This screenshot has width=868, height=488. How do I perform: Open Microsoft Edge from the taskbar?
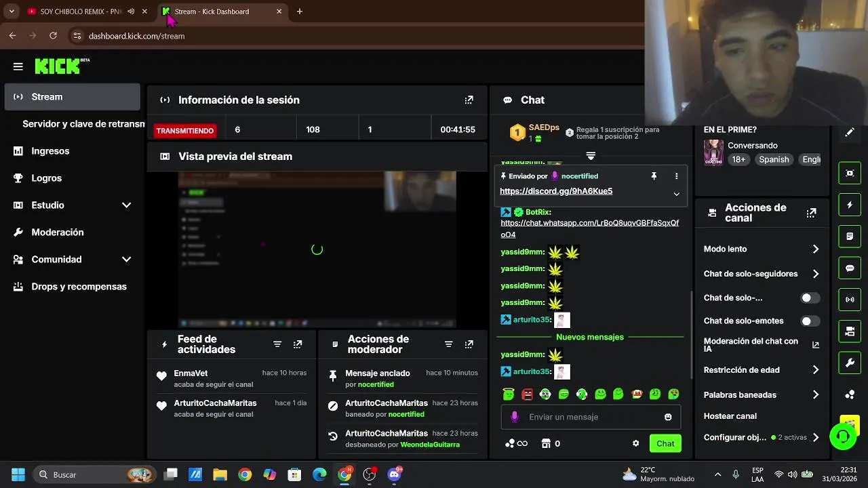(319, 474)
